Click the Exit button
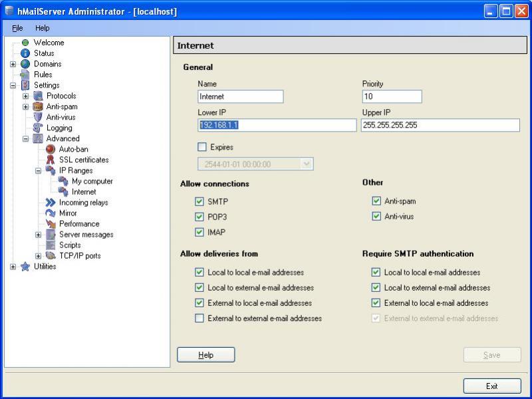Screen dimensions: 532x399 tap(492, 386)
